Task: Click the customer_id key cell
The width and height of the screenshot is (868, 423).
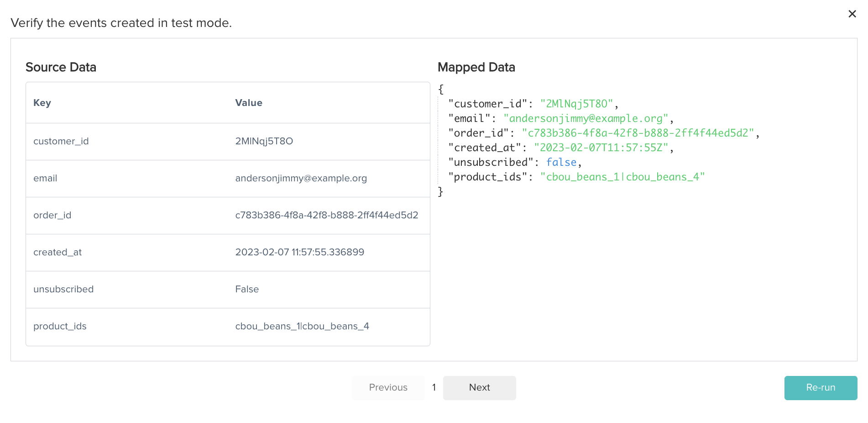Action: tap(61, 141)
